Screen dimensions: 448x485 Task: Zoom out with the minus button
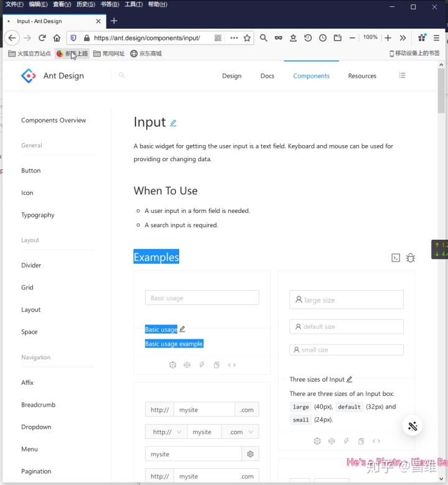[x=352, y=38]
